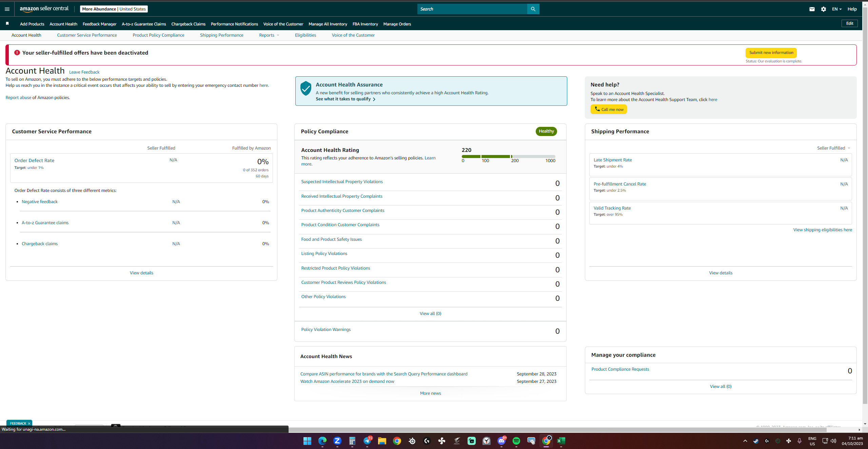Open Policy Violation Warnings link

(326, 330)
